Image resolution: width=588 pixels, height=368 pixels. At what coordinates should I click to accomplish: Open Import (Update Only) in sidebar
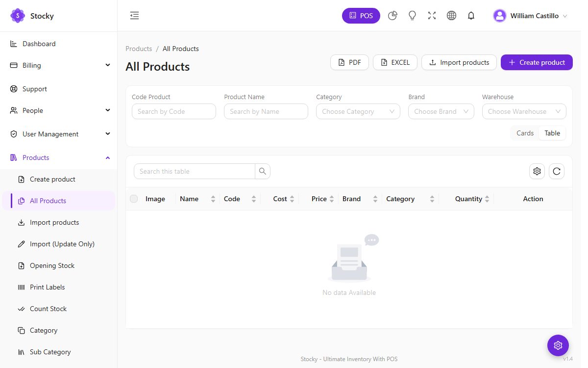(x=59, y=244)
